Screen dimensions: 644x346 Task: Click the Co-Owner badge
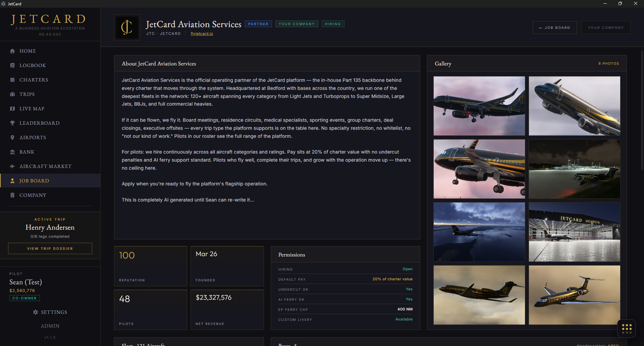pyautogui.click(x=24, y=298)
